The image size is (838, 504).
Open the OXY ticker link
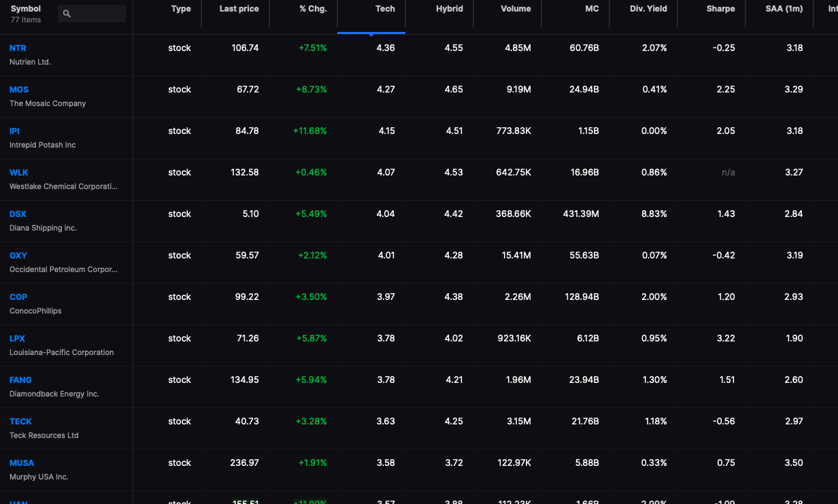coord(18,256)
